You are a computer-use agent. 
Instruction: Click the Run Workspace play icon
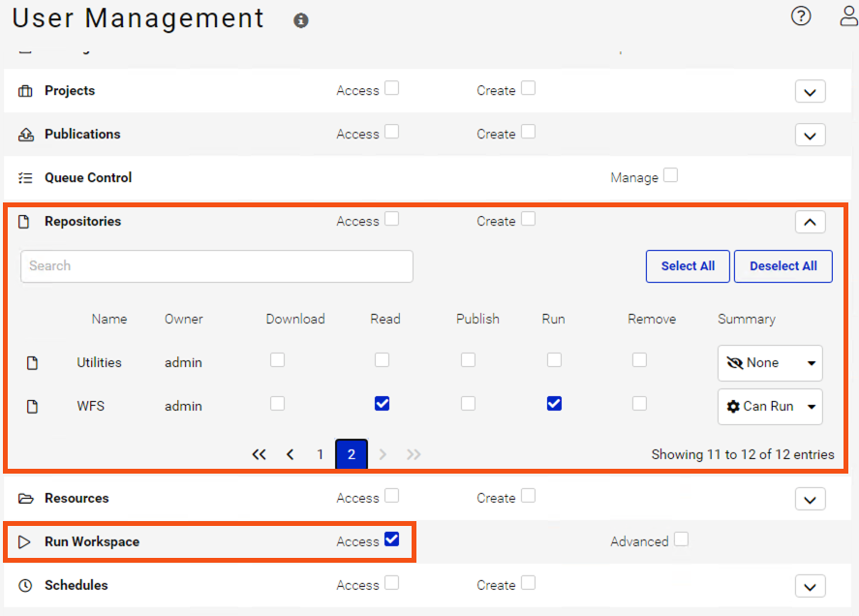coord(25,541)
